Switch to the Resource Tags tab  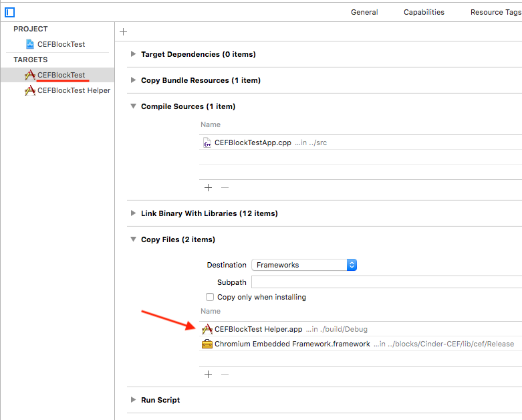point(496,12)
